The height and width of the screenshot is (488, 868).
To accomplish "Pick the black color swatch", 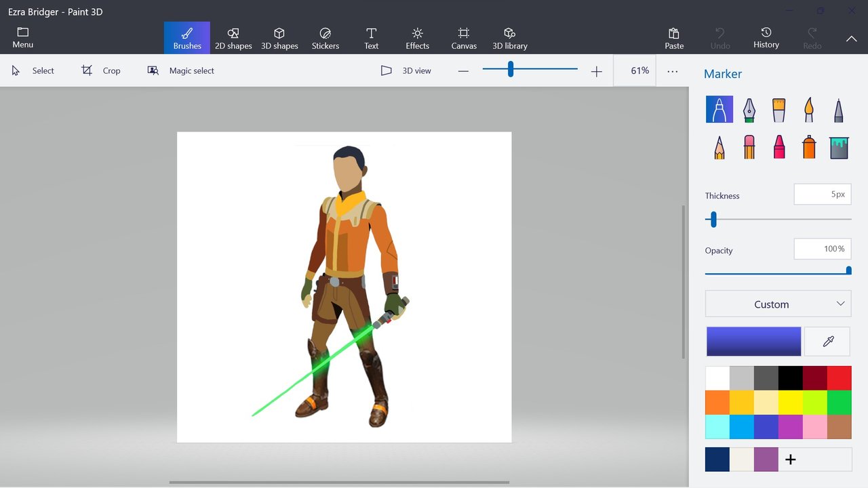I will (x=791, y=378).
